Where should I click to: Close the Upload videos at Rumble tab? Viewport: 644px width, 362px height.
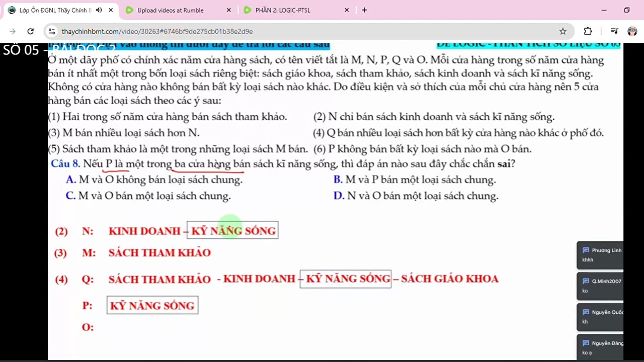228,10
